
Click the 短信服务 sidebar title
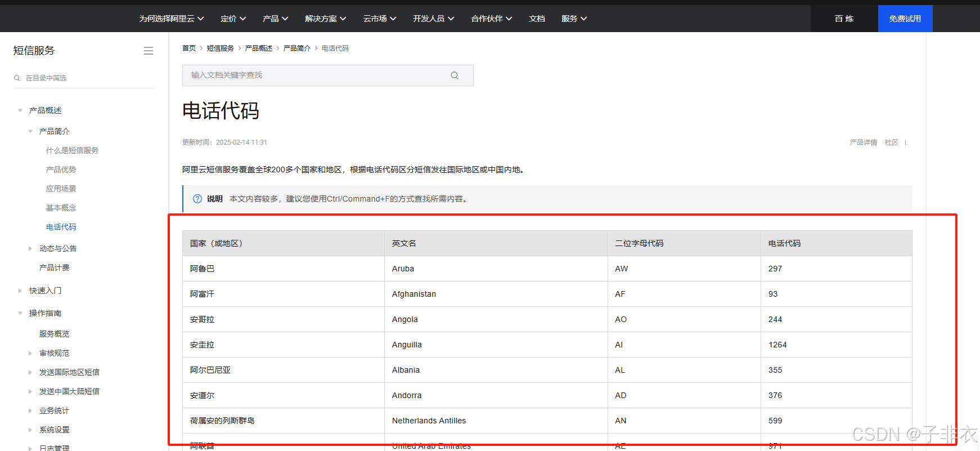pos(34,51)
